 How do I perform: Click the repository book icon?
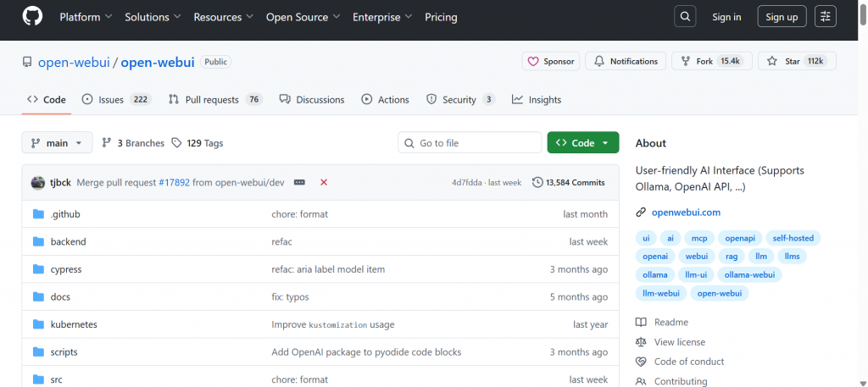(27, 62)
